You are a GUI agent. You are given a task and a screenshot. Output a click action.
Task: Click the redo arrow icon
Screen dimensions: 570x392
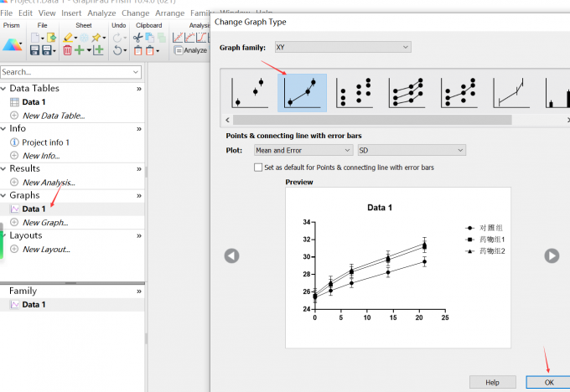point(117,38)
